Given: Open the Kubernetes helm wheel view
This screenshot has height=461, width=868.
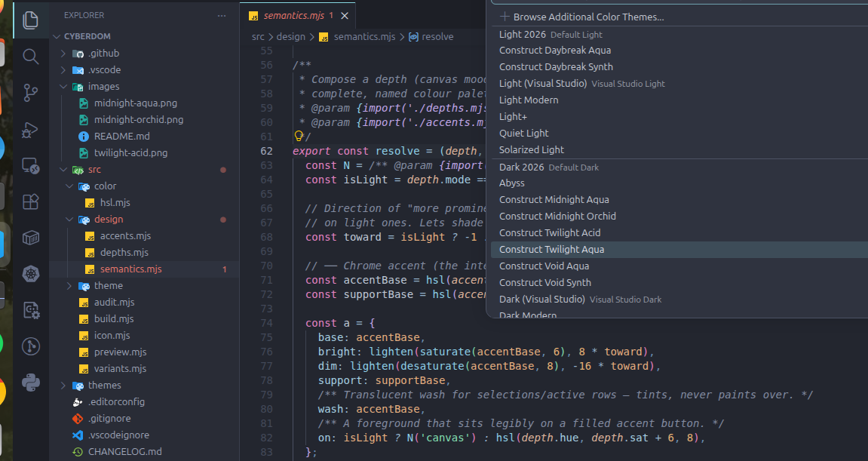Looking at the screenshot, I should coord(30,274).
